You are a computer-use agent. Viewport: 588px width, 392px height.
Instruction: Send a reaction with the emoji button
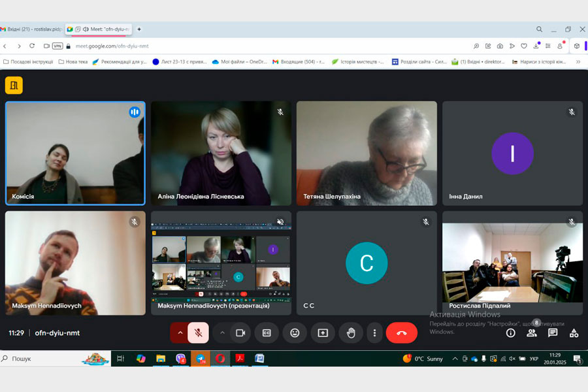click(x=295, y=333)
